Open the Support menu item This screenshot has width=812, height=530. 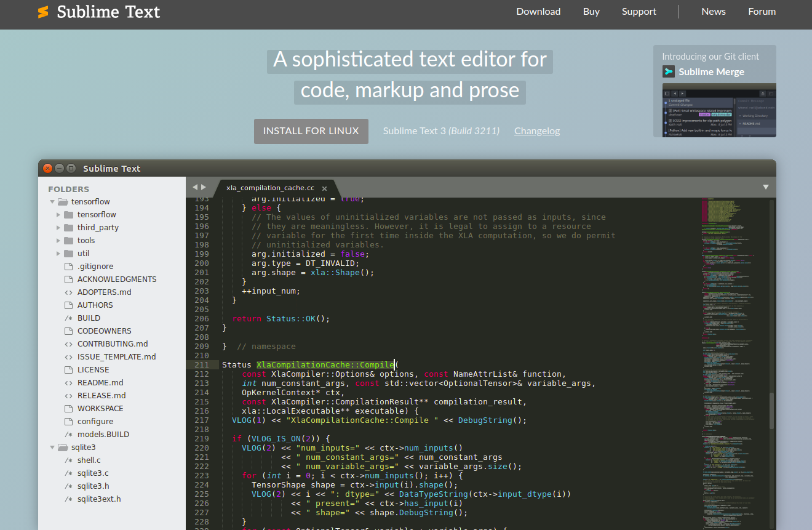639,11
